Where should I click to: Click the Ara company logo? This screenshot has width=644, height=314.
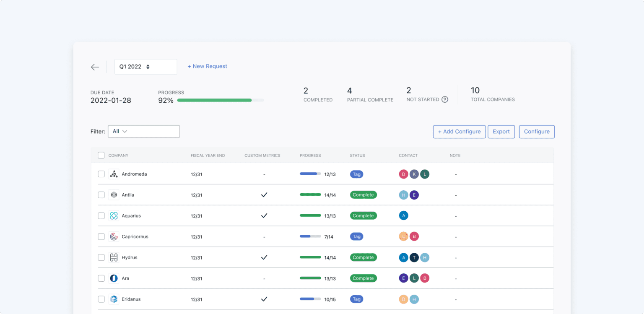114,278
